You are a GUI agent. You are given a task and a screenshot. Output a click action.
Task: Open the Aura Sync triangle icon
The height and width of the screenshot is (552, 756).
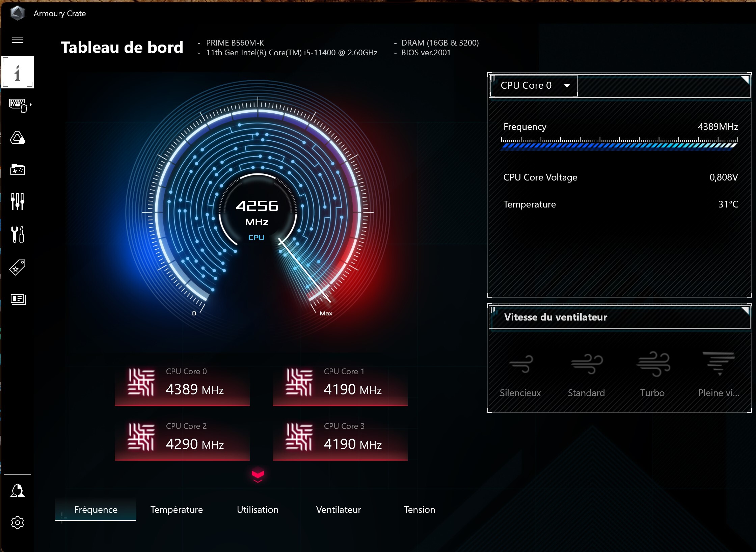coord(18,138)
